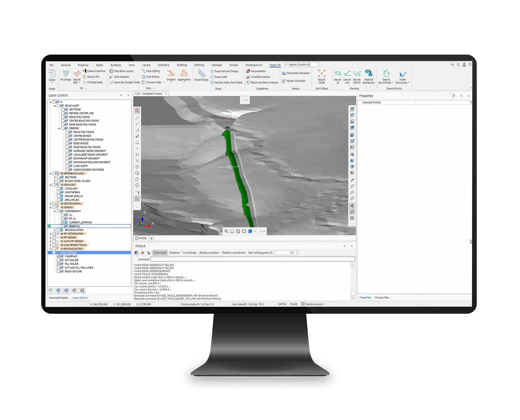The height and width of the screenshot is (420, 520).
Task: Select Relative rotation button
Action: [x=209, y=253]
